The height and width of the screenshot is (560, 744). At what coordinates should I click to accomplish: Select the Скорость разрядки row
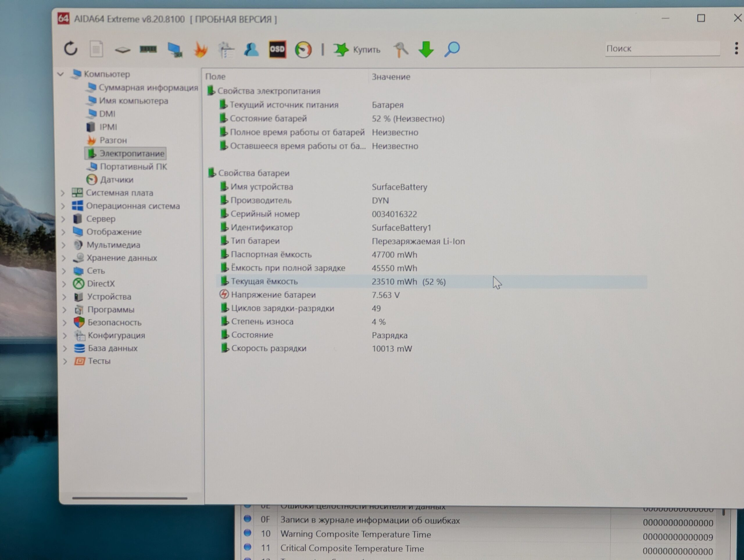pos(432,349)
